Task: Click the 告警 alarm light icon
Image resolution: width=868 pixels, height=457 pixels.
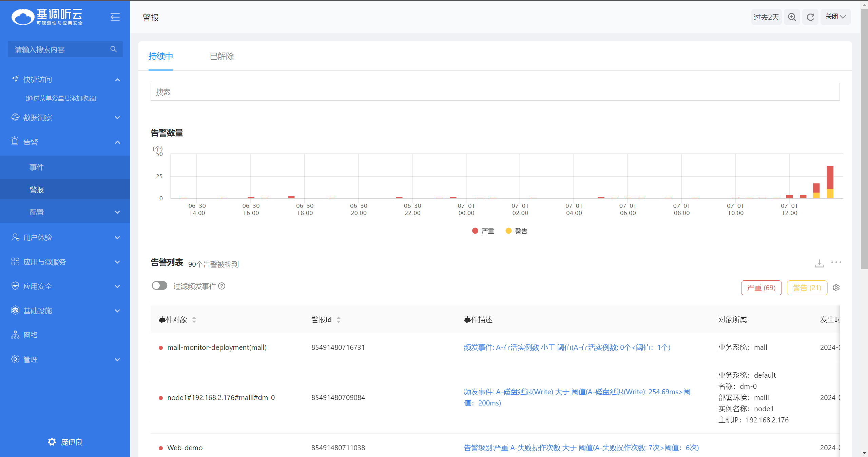Action: click(15, 141)
